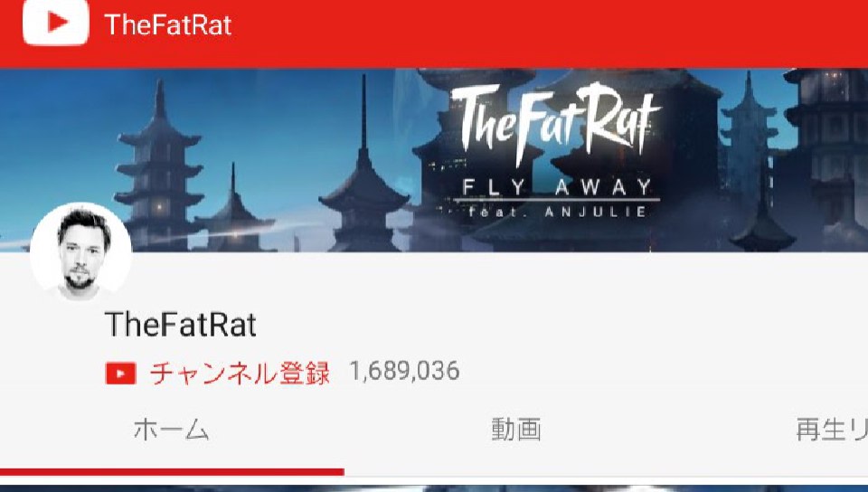Tap the YouTube logo icon in header

(55, 21)
